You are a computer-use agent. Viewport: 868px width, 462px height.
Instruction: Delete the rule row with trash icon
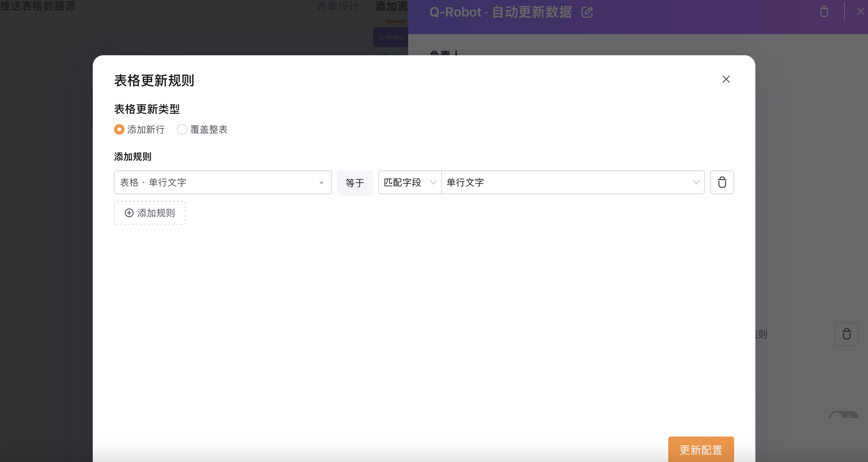722,182
